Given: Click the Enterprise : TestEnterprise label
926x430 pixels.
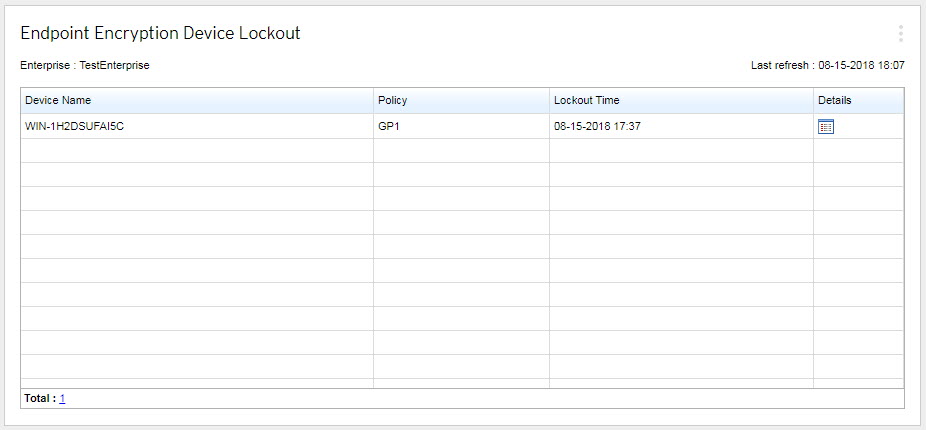Looking at the screenshot, I should [85, 65].
